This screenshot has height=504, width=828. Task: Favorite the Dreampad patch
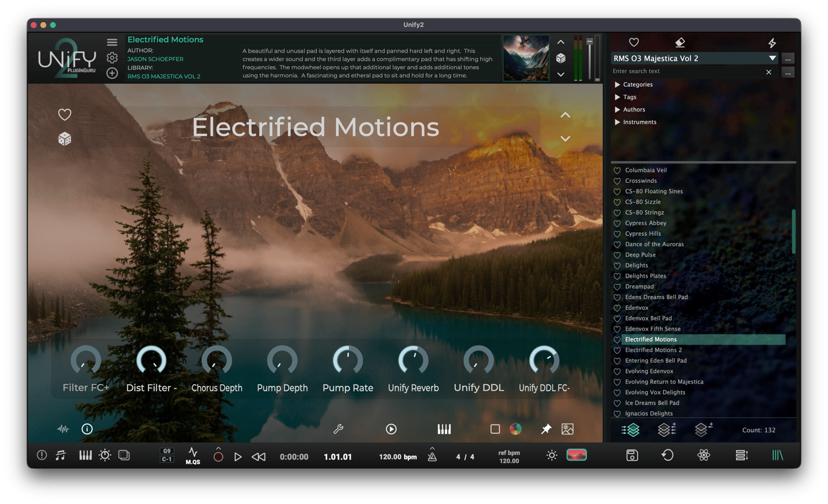pos(617,287)
